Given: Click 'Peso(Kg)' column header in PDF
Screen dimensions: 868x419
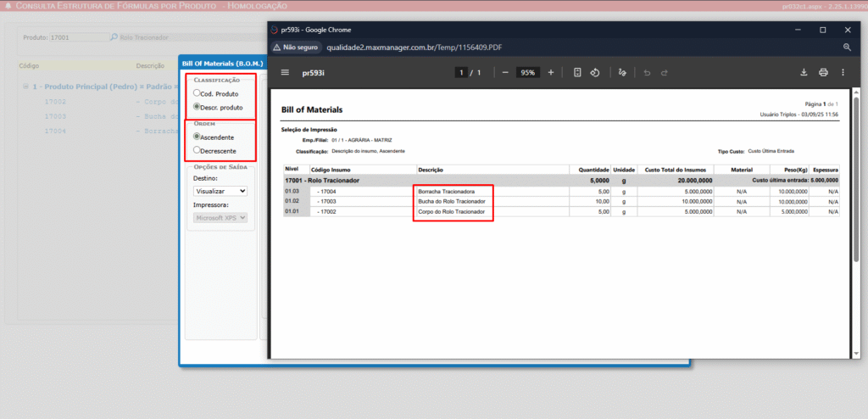Looking at the screenshot, I should pos(795,170).
